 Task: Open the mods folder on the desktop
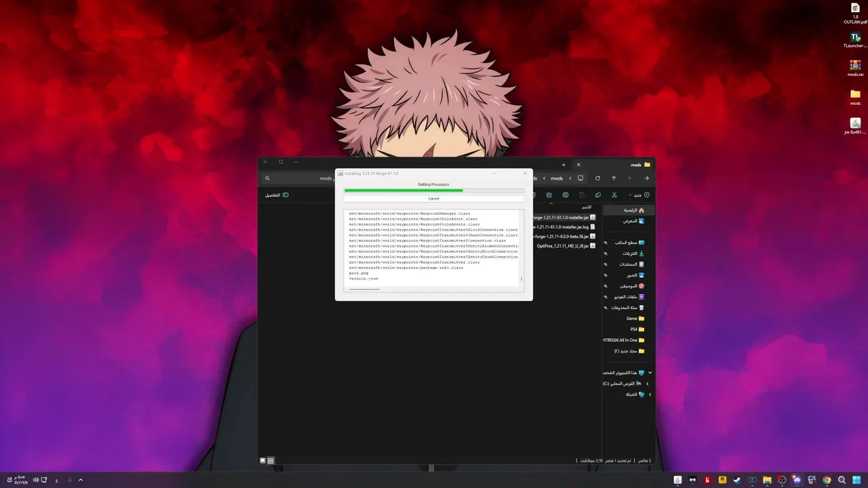click(x=855, y=97)
